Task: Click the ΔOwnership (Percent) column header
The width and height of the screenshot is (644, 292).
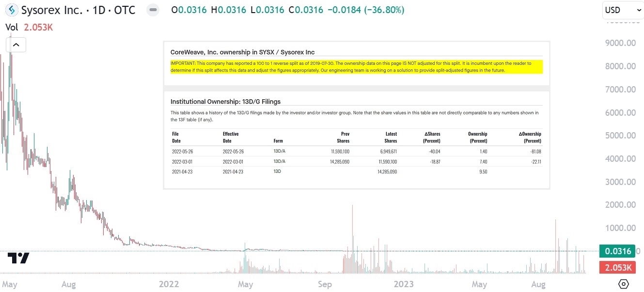Action: point(530,137)
